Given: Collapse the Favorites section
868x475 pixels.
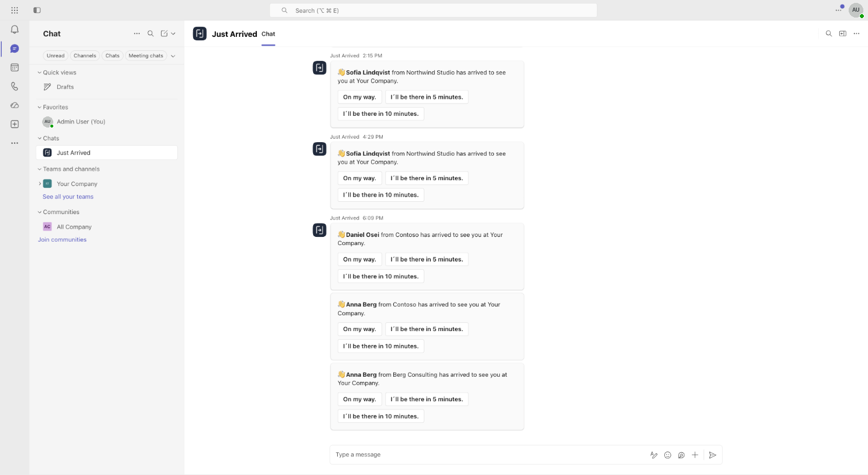Looking at the screenshot, I should (39, 107).
